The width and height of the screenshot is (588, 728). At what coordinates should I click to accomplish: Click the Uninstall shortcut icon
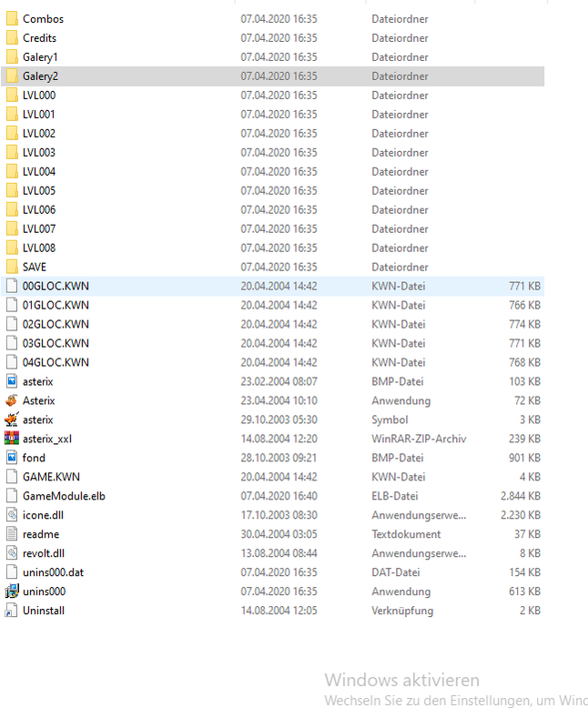(x=12, y=611)
